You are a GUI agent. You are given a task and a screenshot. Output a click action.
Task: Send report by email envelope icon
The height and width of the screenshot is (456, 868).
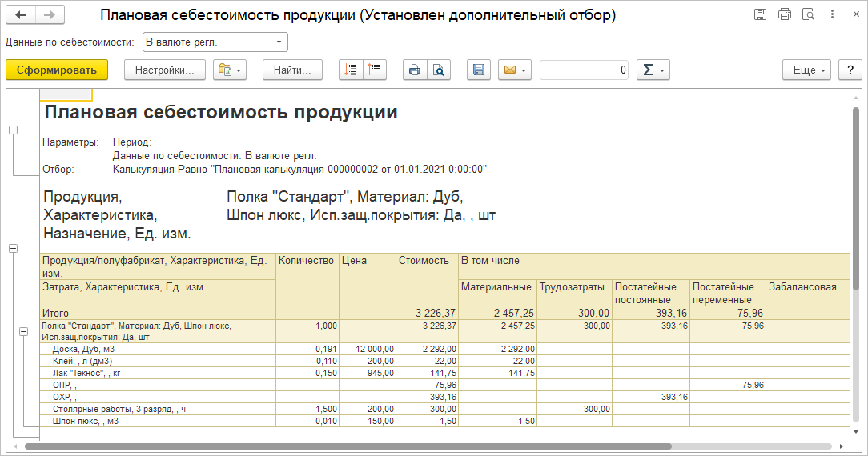[514, 70]
